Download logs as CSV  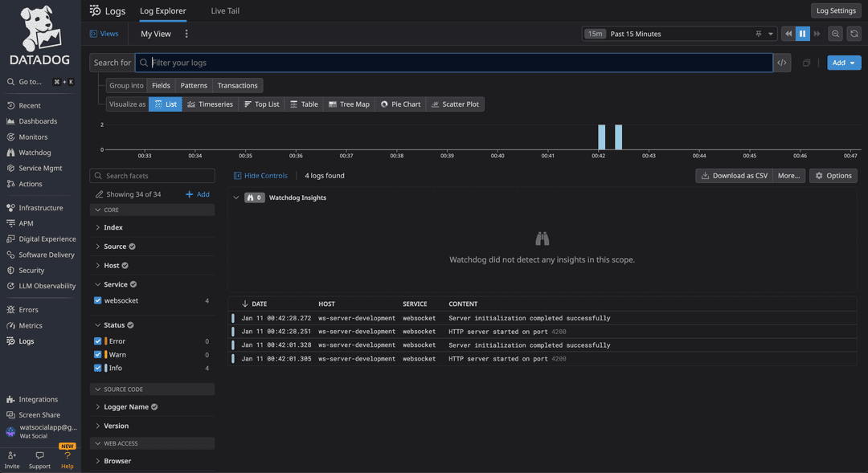(x=734, y=176)
